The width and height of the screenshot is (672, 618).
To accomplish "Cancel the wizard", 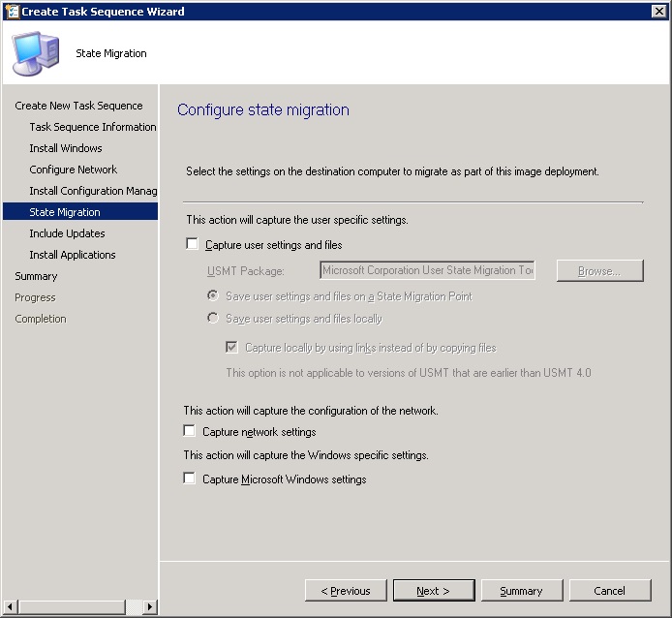I will [x=610, y=591].
